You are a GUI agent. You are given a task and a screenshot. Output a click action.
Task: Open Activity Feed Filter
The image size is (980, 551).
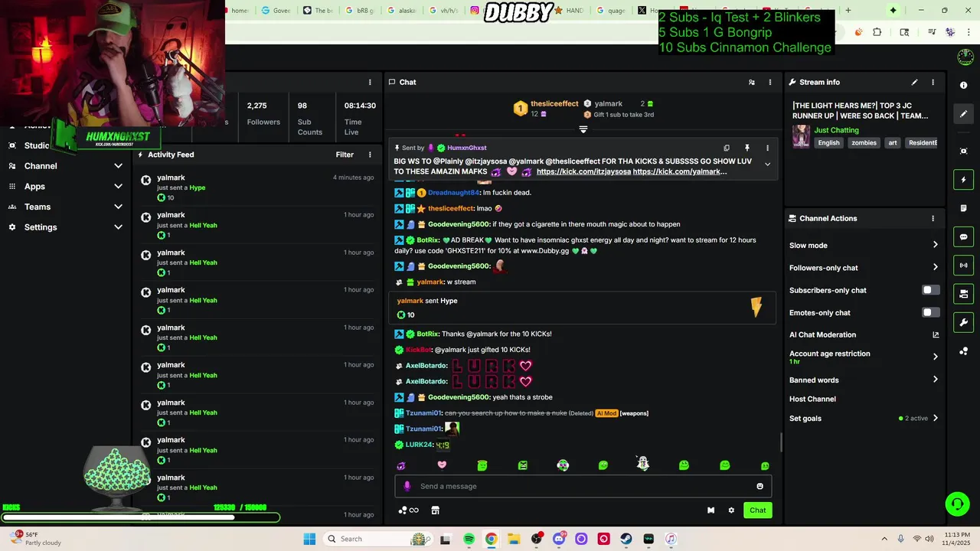(345, 155)
